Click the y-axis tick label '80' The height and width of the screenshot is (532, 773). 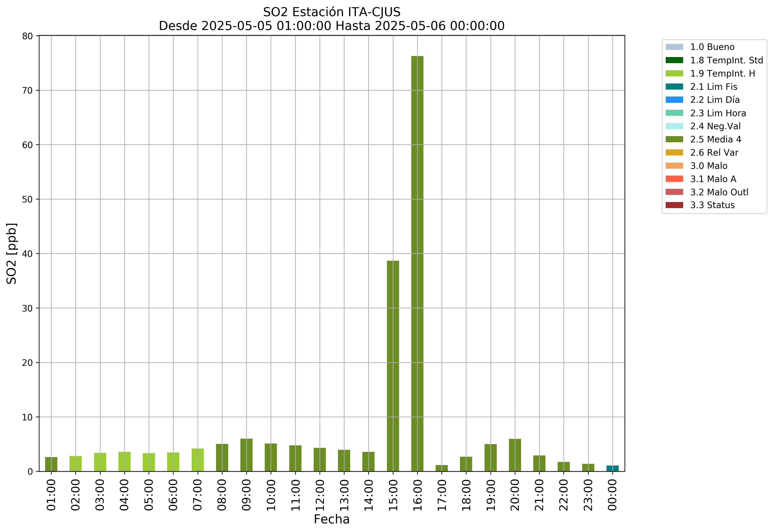pyautogui.click(x=27, y=36)
